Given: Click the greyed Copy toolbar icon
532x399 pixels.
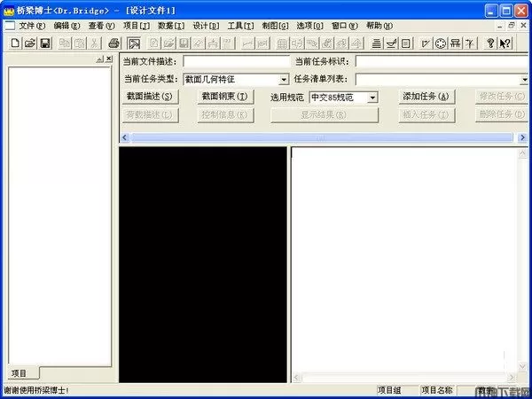Looking at the screenshot, I should click(65, 43).
